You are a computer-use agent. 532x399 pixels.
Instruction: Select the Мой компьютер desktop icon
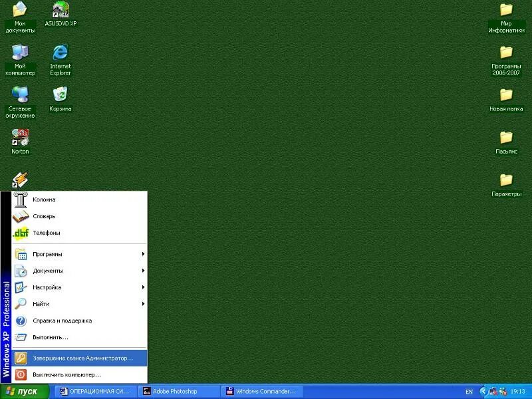(20, 60)
